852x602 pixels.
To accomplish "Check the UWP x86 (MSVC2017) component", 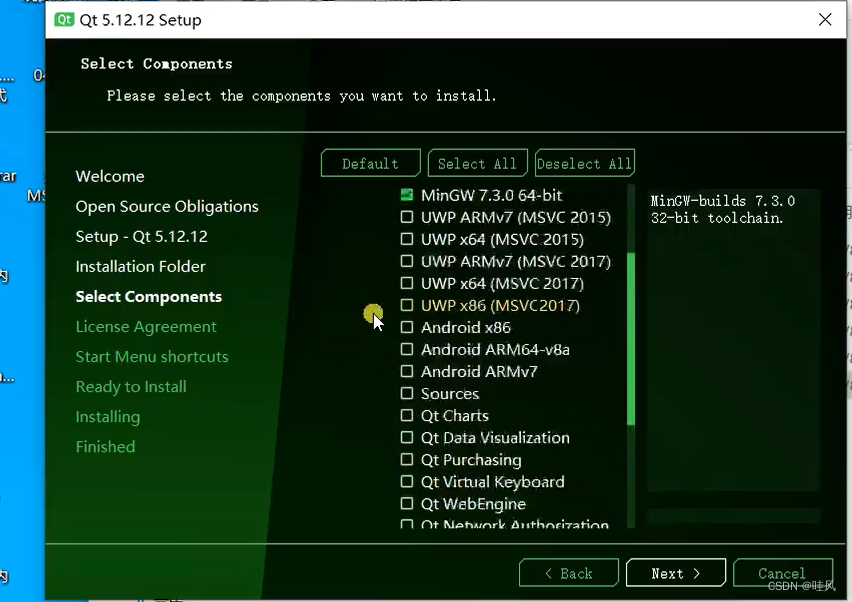I will pos(406,305).
